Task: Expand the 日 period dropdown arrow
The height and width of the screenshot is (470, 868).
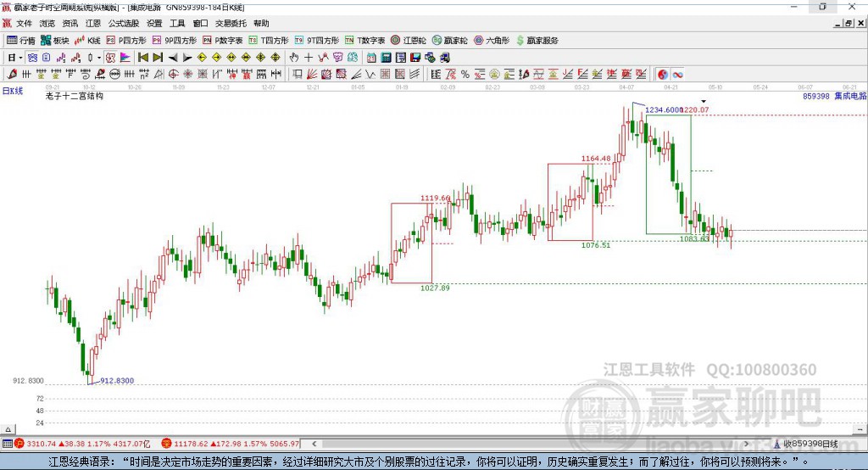Action: pos(20,58)
